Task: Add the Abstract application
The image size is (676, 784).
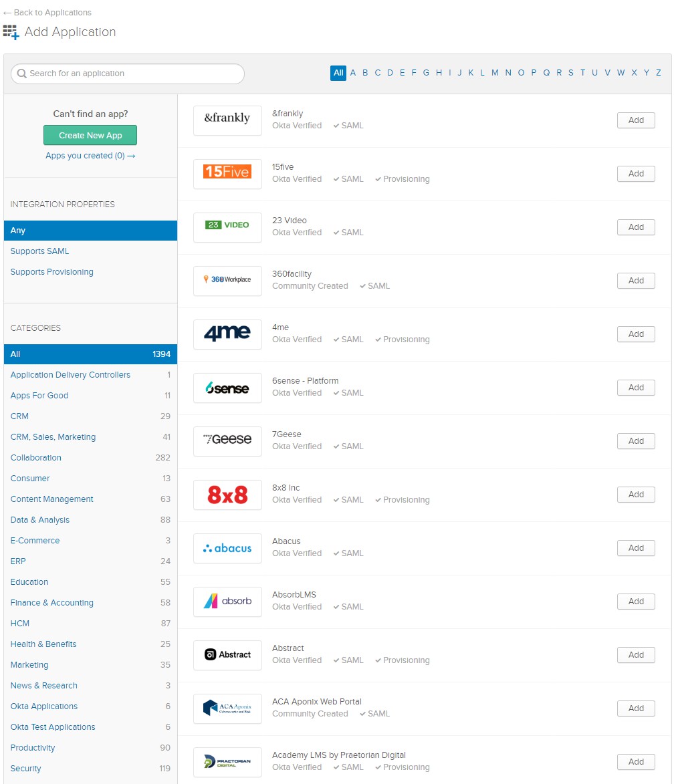Action: click(635, 655)
